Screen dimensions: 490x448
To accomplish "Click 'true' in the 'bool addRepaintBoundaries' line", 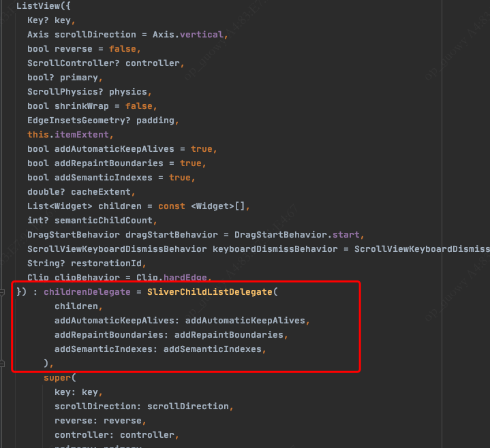I will pos(191,163).
